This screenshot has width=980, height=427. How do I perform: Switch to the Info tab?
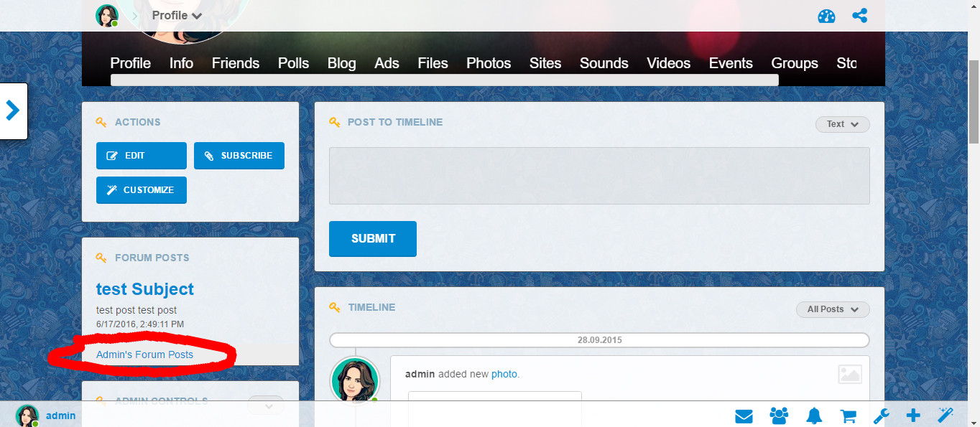[x=181, y=63]
